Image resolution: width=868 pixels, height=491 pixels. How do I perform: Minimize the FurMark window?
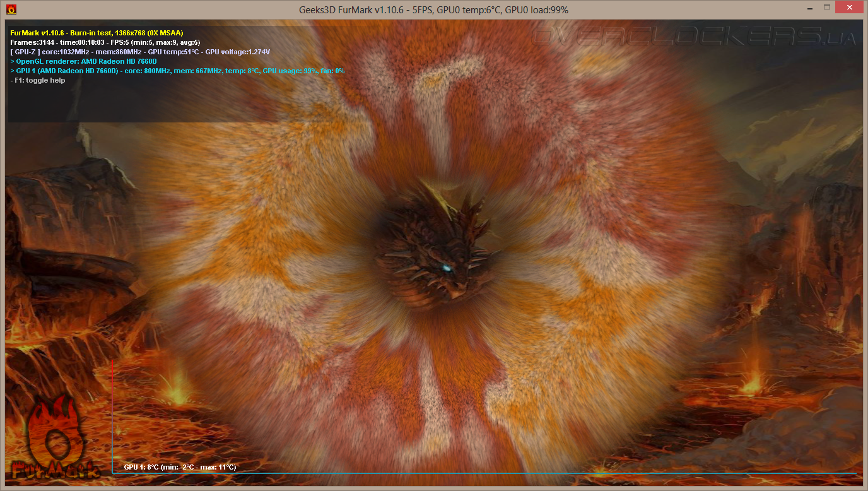[x=809, y=8]
